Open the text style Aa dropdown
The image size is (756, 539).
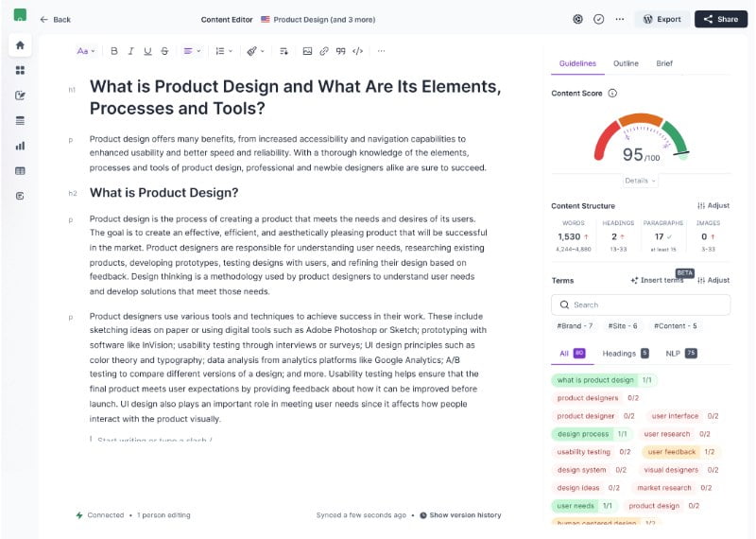[86, 51]
